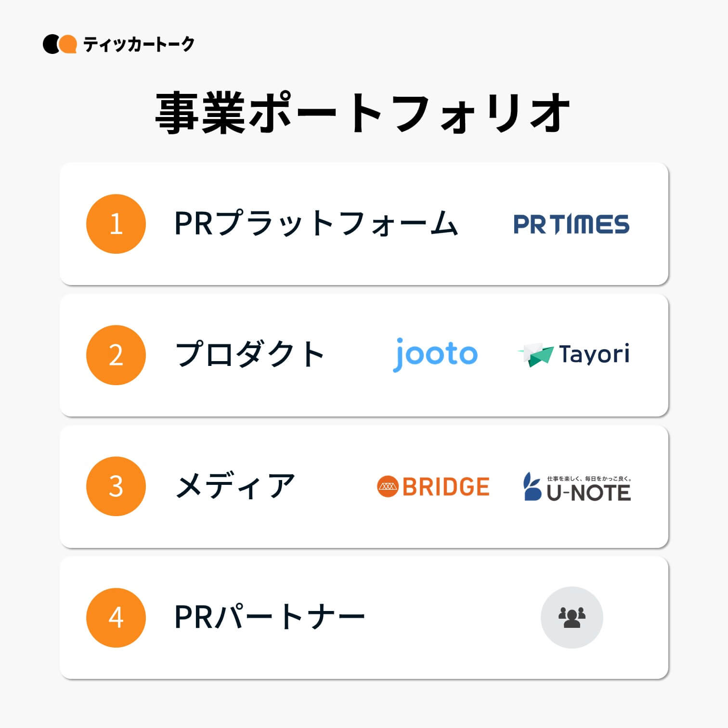The height and width of the screenshot is (728, 728).
Task: Click the orange number 2 circle
Action: tap(116, 355)
